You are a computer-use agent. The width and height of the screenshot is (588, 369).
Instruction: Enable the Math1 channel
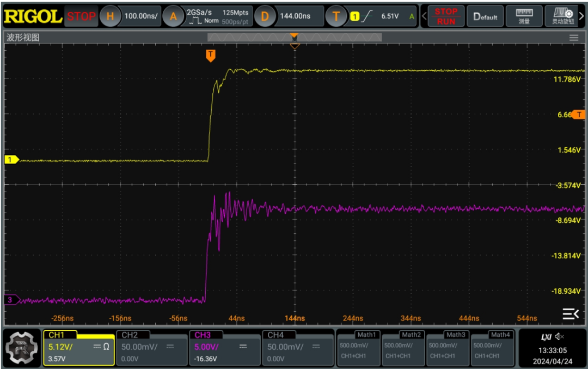coord(358,347)
